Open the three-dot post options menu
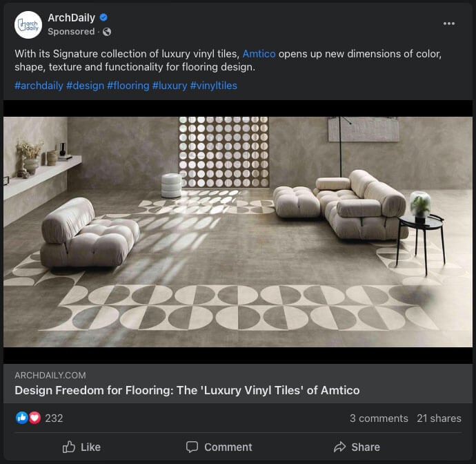The width and height of the screenshot is (476, 464). pos(449,23)
